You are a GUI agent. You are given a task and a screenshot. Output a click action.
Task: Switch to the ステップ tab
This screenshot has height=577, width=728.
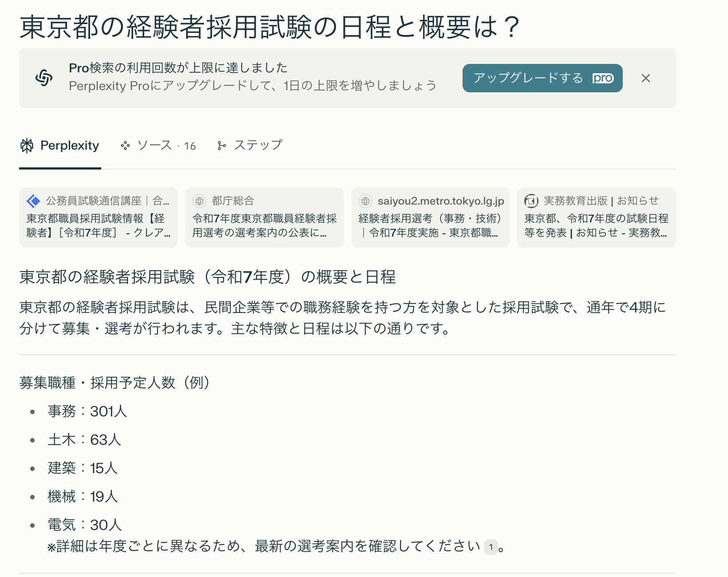click(x=249, y=146)
